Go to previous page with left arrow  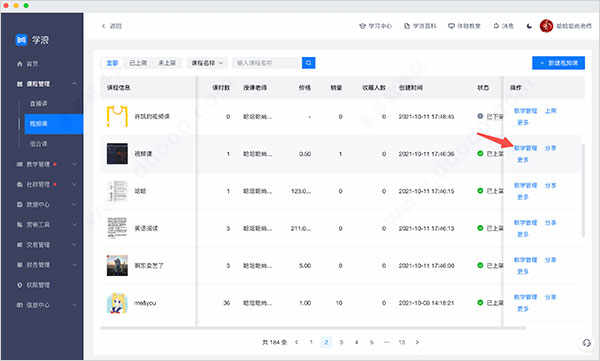click(297, 342)
